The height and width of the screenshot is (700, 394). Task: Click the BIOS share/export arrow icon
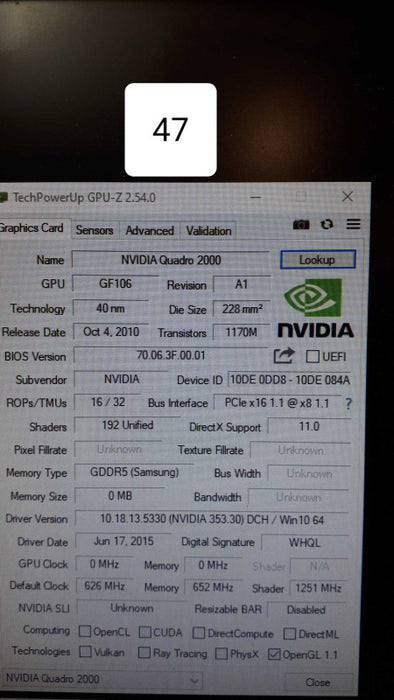click(284, 355)
